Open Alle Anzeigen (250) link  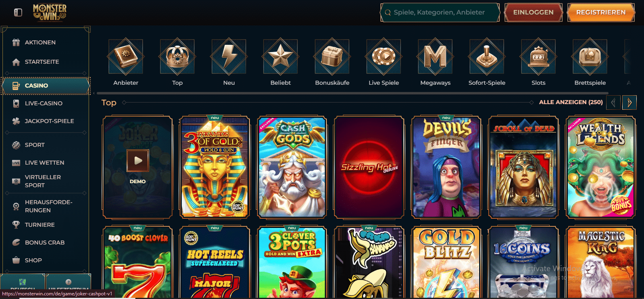(571, 102)
